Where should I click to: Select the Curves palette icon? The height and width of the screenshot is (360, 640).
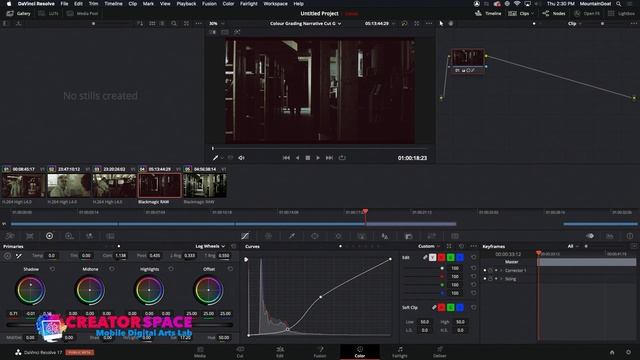pos(245,236)
